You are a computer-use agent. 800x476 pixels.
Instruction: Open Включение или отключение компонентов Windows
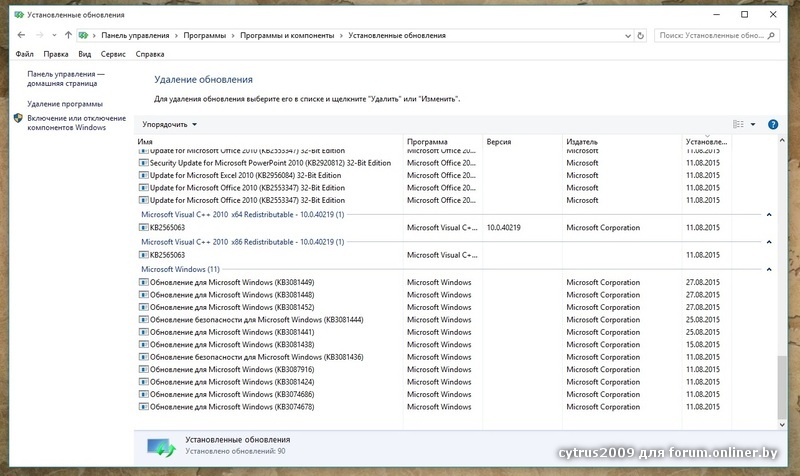pos(77,123)
